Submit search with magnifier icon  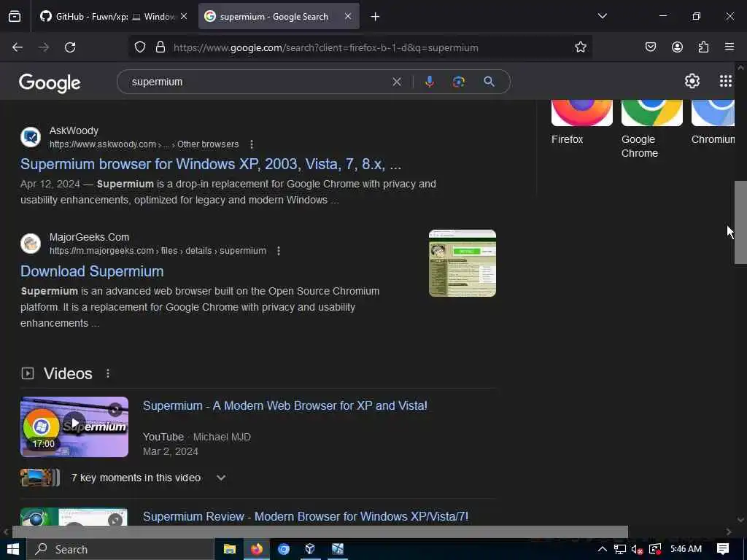pos(489,82)
